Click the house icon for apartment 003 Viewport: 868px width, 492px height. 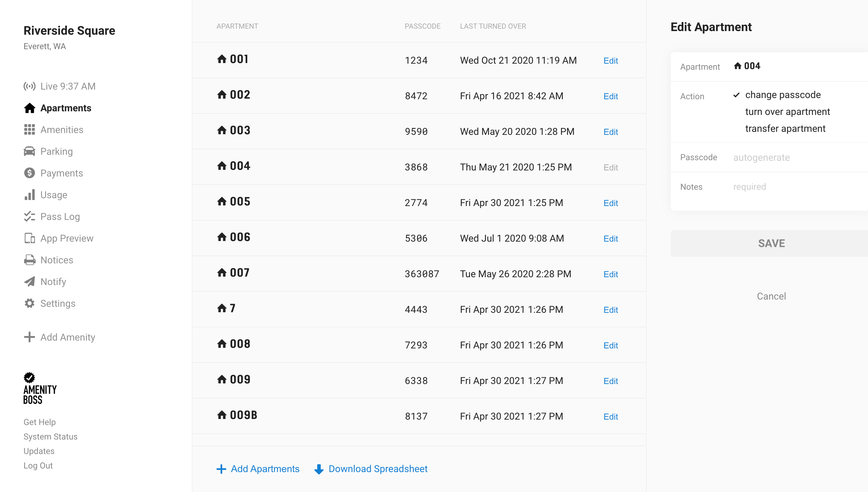tap(222, 130)
